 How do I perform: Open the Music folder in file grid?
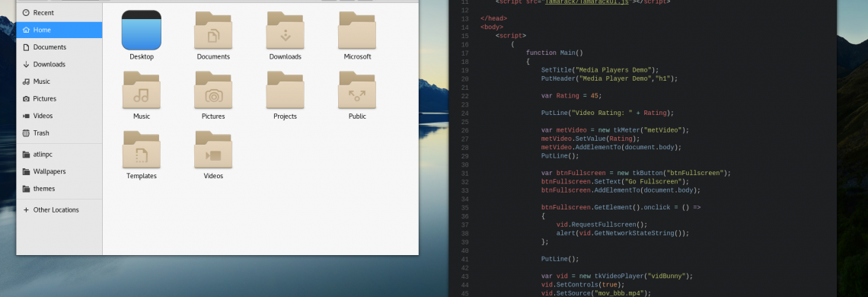pyautogui.click(x=141, y=90)
